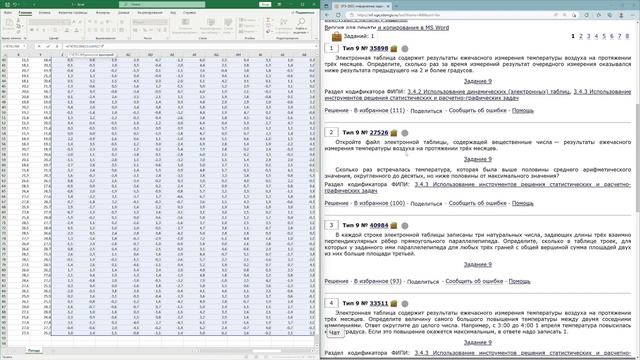Click Sort and Filter icon in ribbon

[284, 22]
